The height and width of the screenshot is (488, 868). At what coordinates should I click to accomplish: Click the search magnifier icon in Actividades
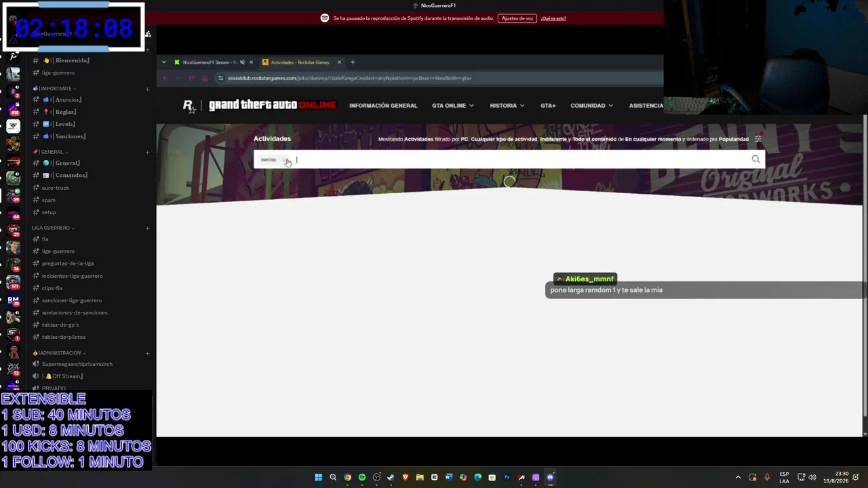tap(755, 159)
